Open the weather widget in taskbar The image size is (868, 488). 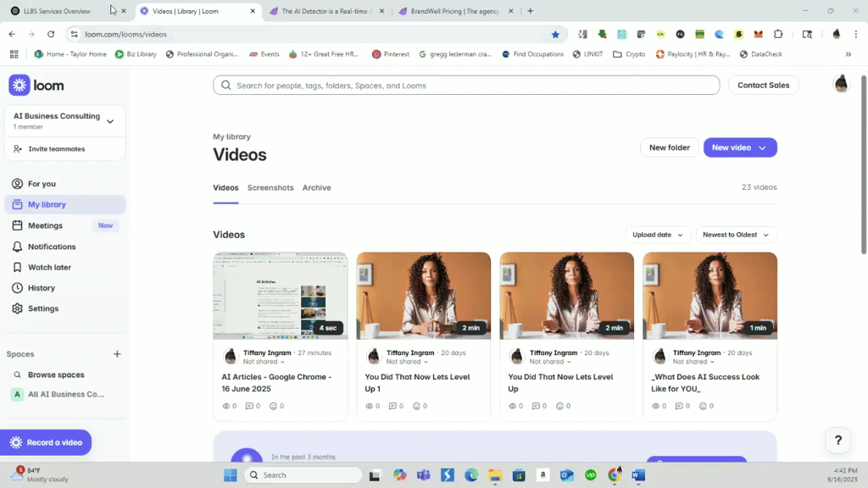pos(40,474)
